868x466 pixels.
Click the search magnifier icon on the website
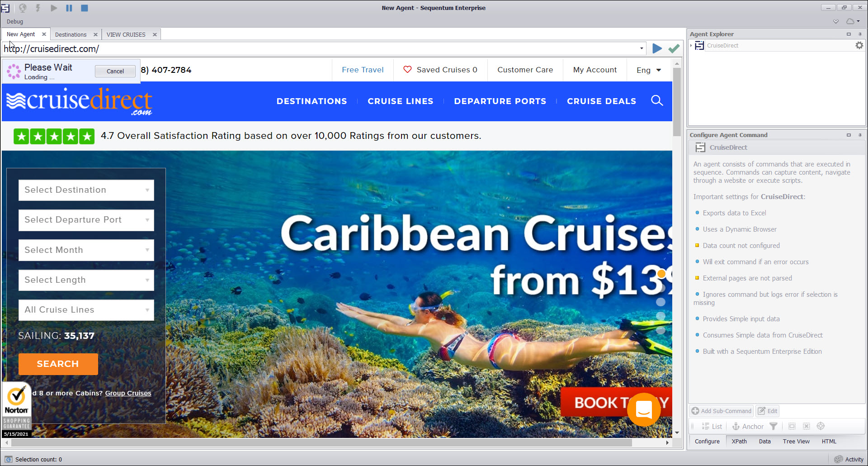coord(657,100)
